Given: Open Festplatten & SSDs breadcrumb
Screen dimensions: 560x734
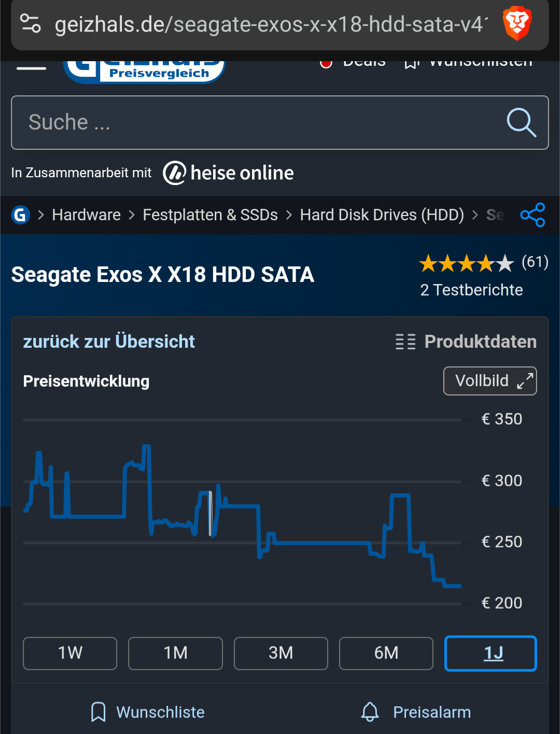Looking at the screenshot, I should (210, 215).
